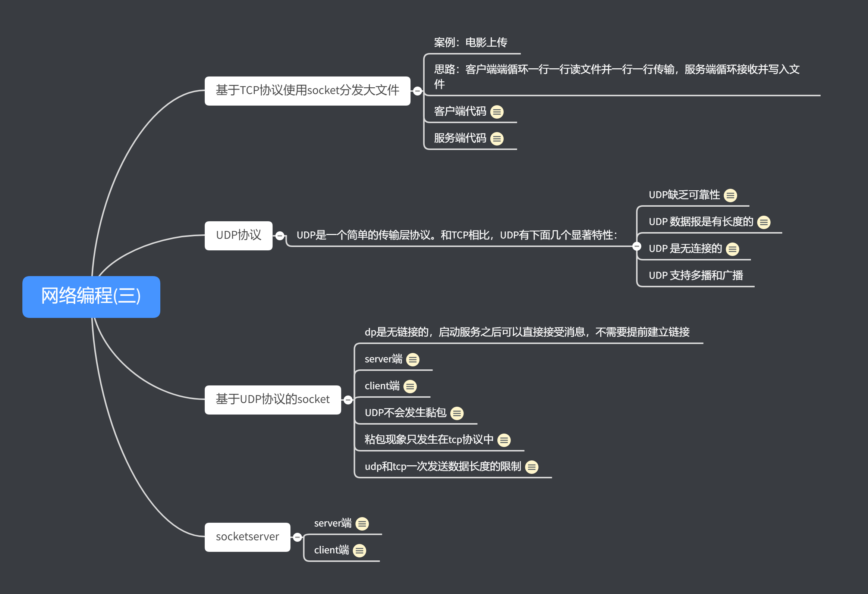Open note icon of client端 under 基于UDP协议的socket
This screenshot has height=594, width=868.
410,386
